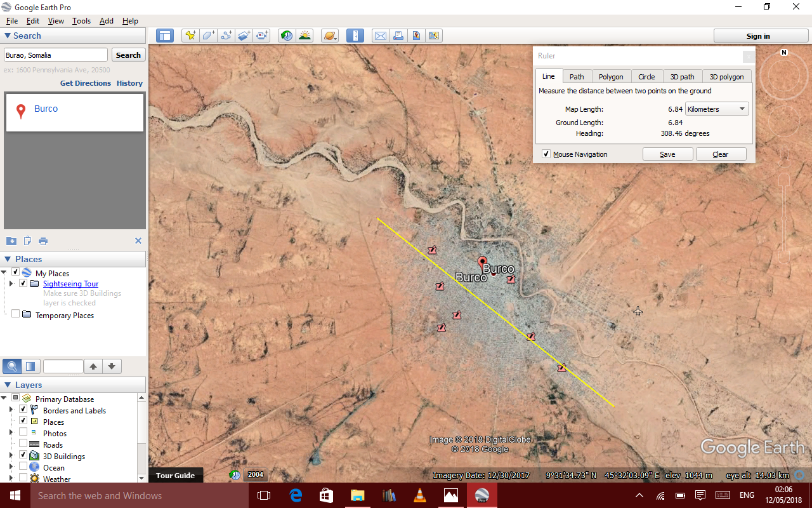Open the planet switcher (Saturn) icon
This screenshot has width=812, height=508.
coord(330,36)
